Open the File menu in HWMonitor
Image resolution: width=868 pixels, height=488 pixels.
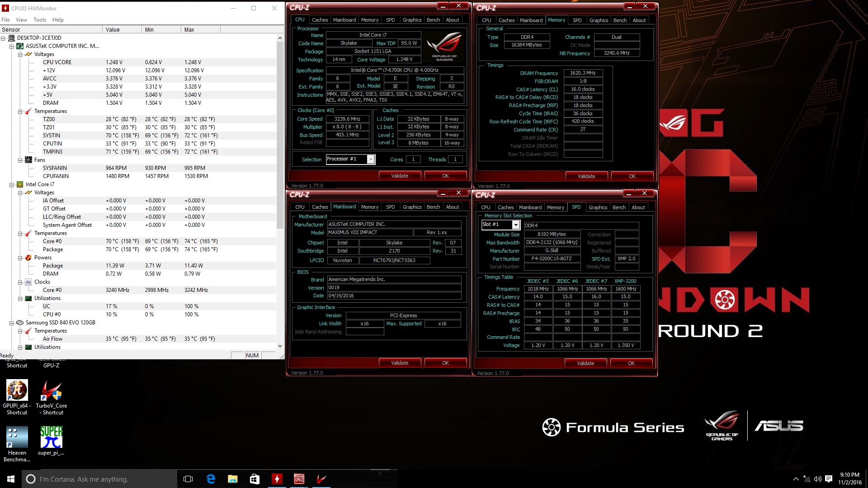tap(5, 20)
